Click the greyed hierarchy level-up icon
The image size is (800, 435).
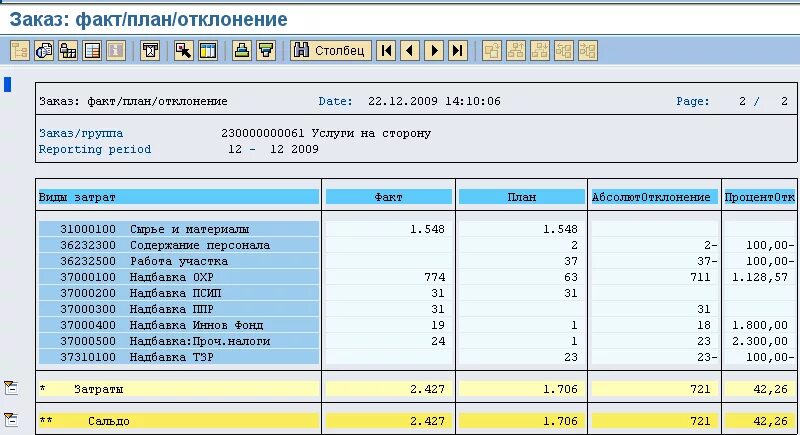pyautogui.click(x=516, y=50)
